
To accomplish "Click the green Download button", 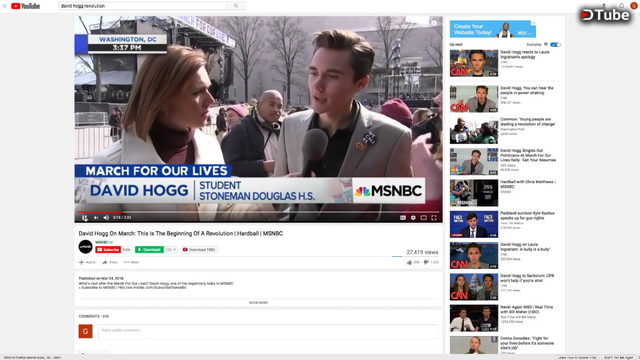I will 149,249.
